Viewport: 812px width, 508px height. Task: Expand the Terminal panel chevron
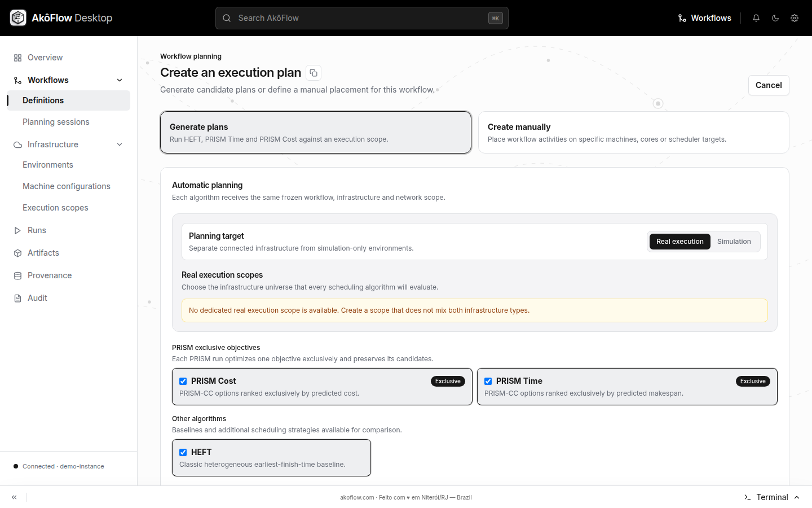797,497
